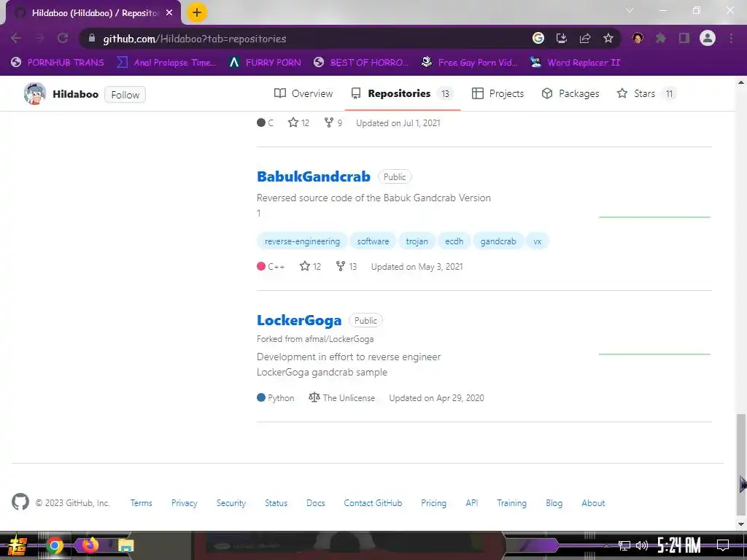Click the install app icon in the address bar
This screenshot has height=560, width=747.
pos(562,38)
